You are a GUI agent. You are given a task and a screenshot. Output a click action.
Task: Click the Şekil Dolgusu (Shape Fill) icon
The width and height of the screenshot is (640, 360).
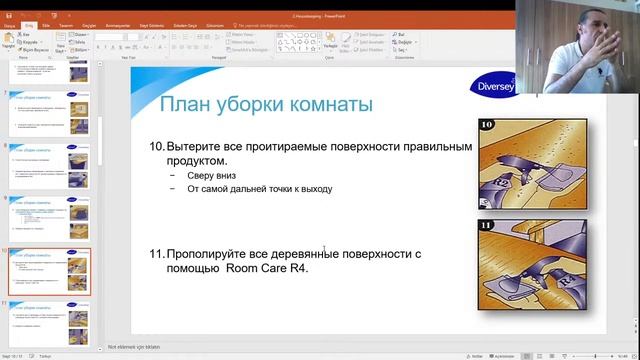click(356, 35)
